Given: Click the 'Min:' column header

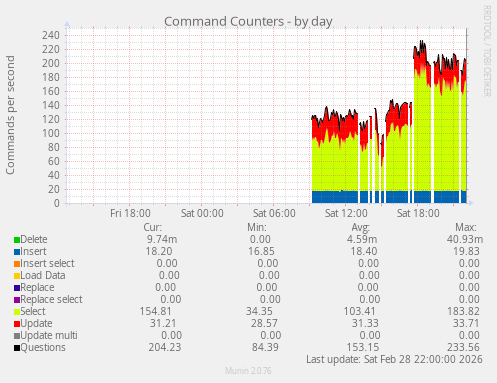Looking at the screenshot, I should point(257,227).
